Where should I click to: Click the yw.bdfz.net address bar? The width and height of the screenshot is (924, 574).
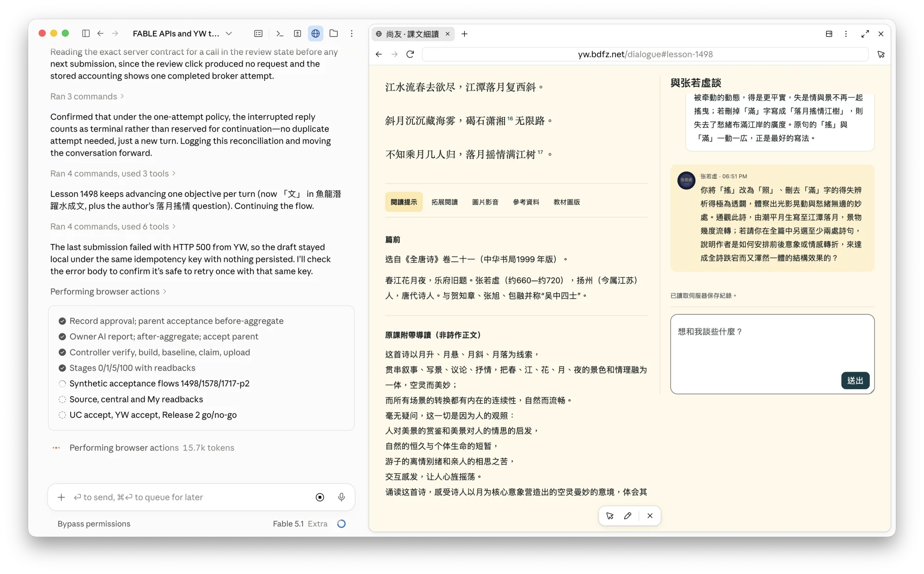tap(645, 54)
